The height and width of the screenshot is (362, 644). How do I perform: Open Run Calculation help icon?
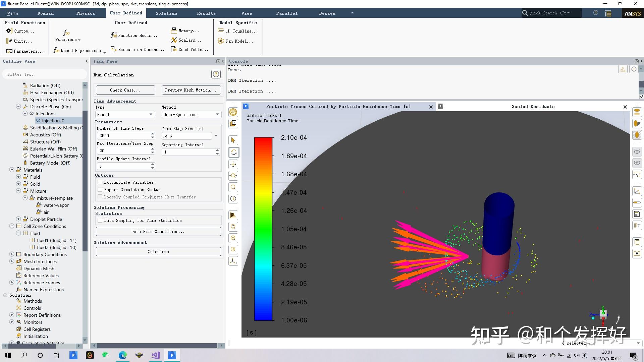(x=216, y=74)
